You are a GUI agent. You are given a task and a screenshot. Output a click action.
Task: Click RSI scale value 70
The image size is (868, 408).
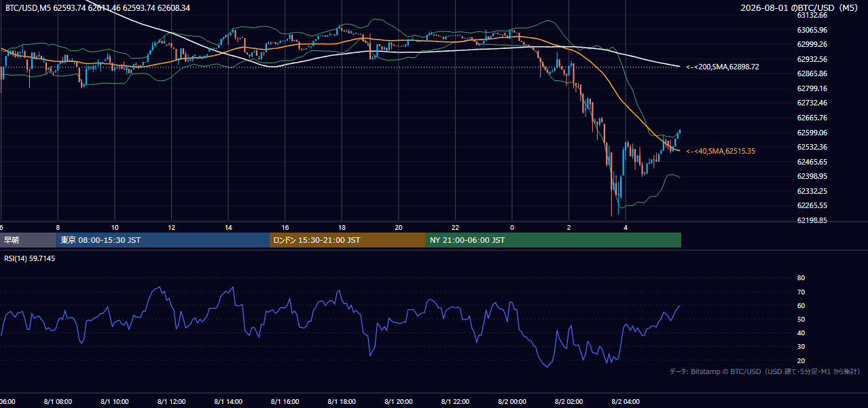tap(801, 292)
